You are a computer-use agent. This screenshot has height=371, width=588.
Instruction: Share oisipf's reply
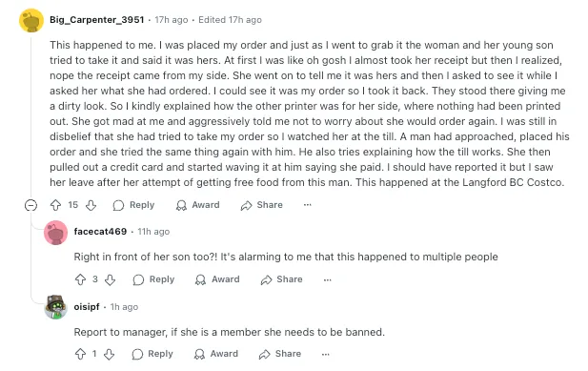click(280, 354)
